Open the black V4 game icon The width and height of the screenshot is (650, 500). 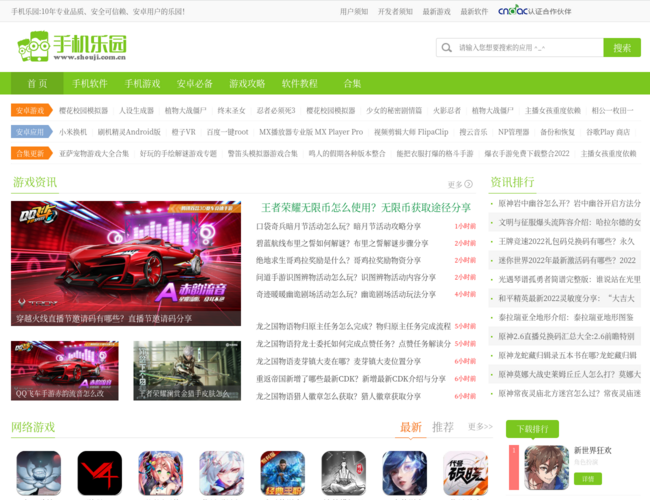(x=99, y=473)
